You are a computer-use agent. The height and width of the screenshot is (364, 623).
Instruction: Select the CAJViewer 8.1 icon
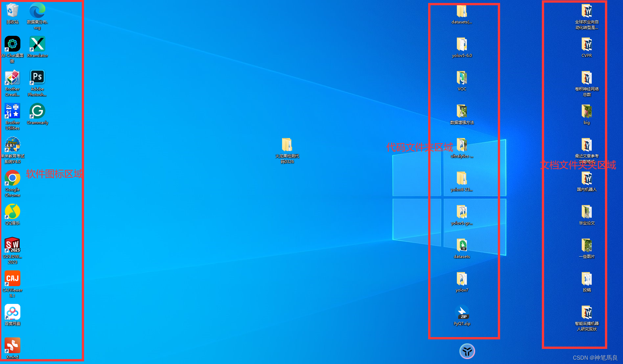tap(12, 279)
